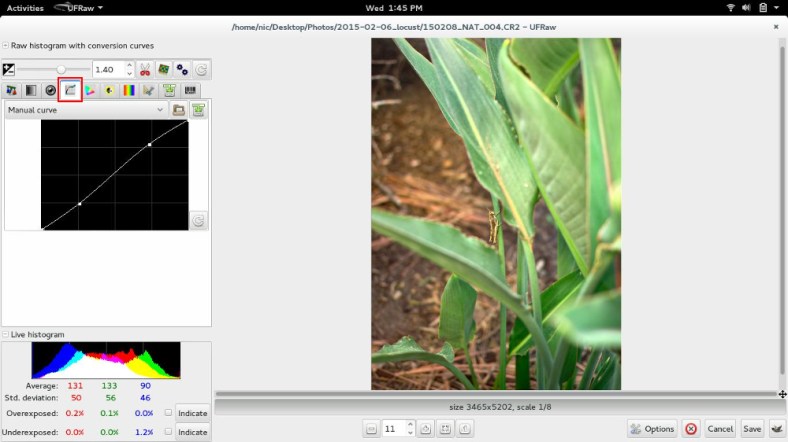
Task: Save the manual curve to file
Action: (x=198, y=110)
